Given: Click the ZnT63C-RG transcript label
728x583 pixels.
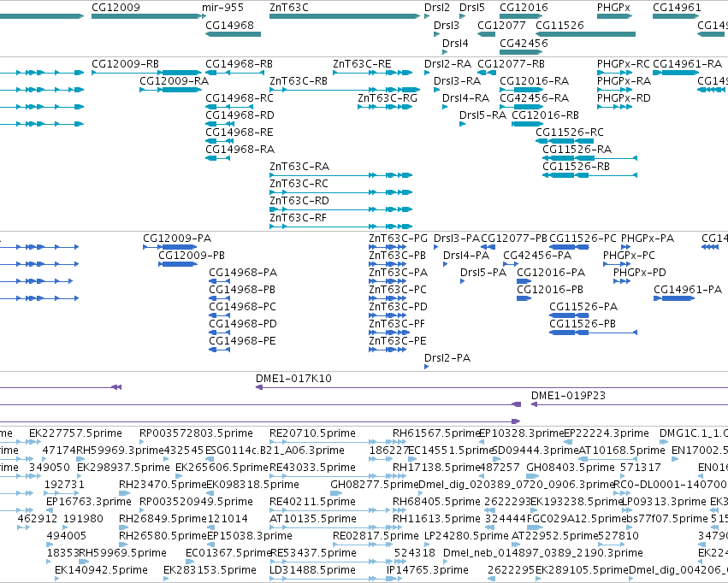Looking at the screenshot, I should [388, 98].
